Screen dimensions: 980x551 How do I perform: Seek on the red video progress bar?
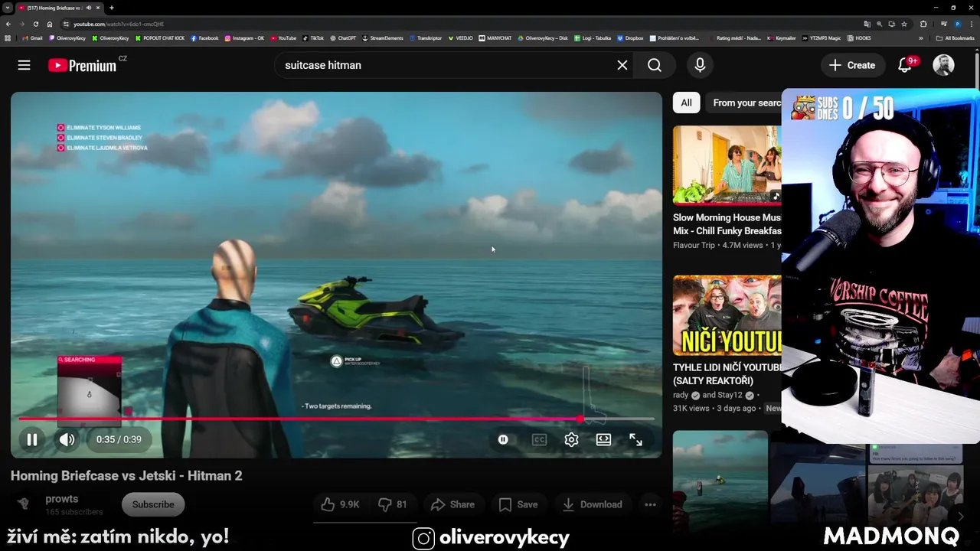tap(336, 419)
